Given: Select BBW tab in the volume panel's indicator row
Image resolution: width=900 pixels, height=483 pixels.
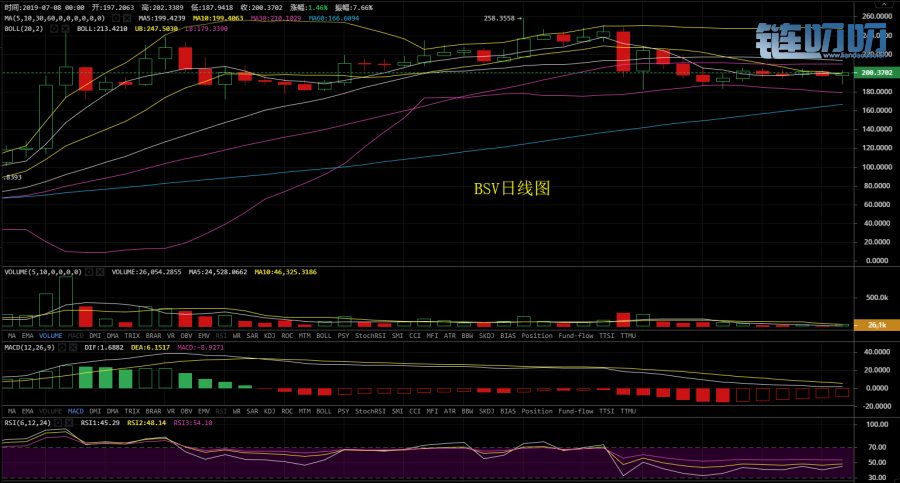Looking at the screenshot, I should (467, 336).
